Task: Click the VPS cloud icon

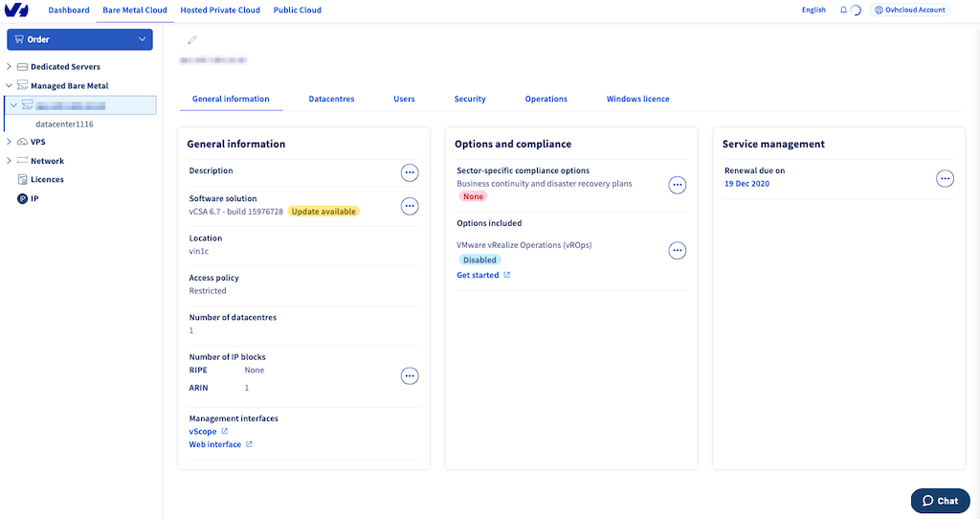Action: (23, 142)
